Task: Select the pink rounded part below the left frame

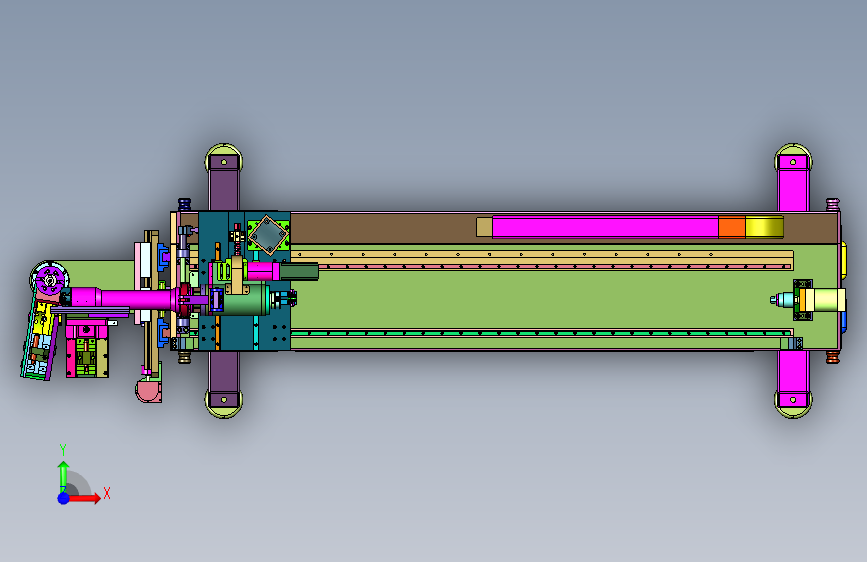Action: click(x=148, y=391)
